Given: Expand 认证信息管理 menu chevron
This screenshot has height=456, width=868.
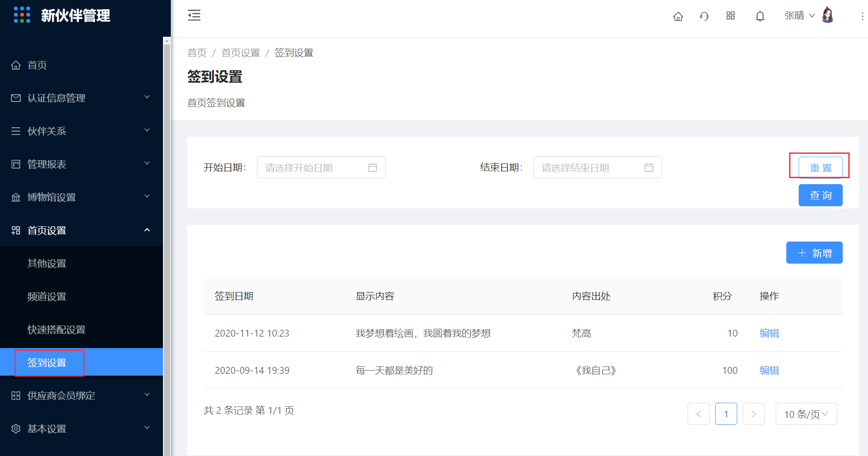Looking at the screenshot, I should tap(147, 97).
